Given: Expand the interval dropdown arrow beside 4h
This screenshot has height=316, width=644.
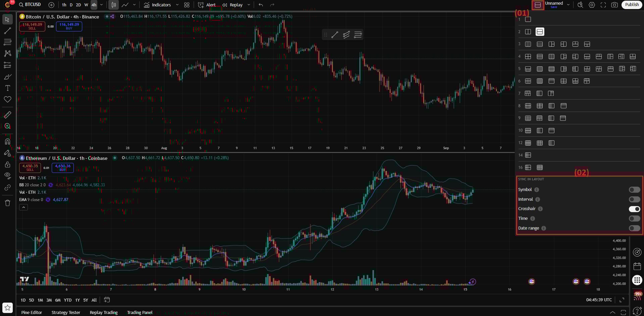Looking at the screenshot, I should tap(101, 5).
